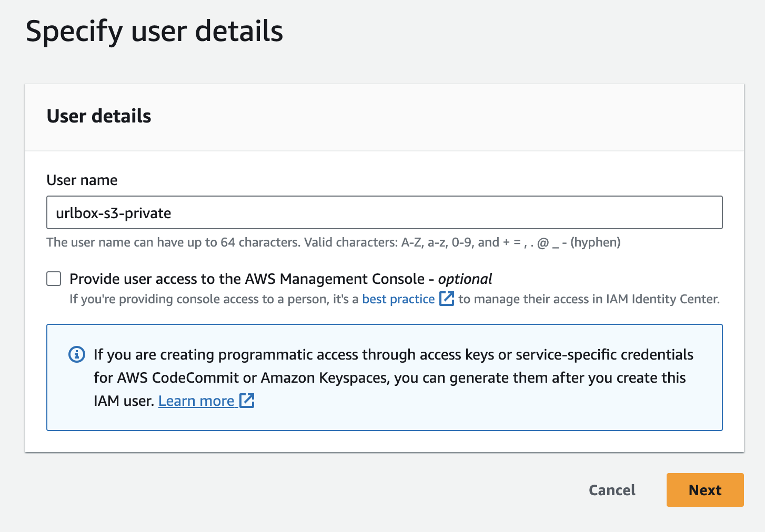Proceed with the orange Next button
765x532 pixels.
tap(704, 490)
